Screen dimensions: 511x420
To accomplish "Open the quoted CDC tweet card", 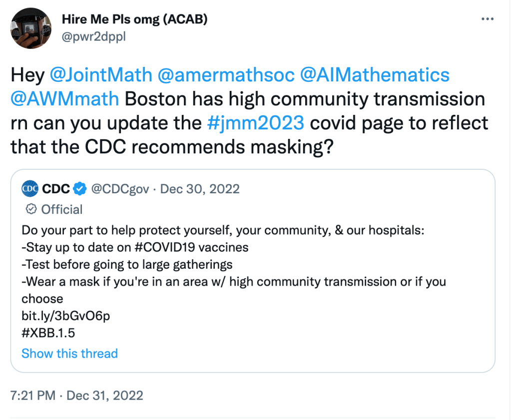I will 253,272.
